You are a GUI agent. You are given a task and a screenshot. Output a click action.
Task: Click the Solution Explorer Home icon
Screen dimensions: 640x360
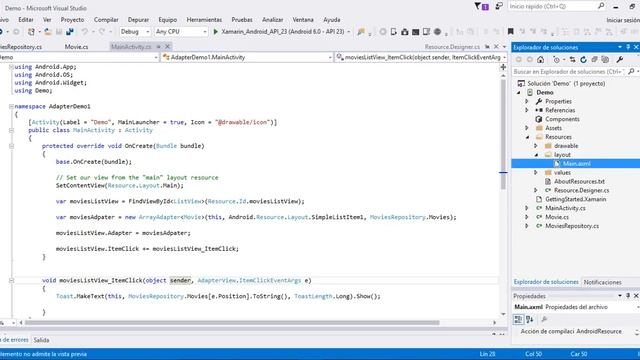click(x=540, y=60)
